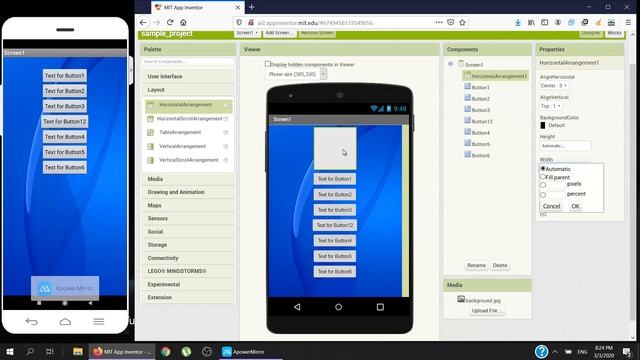
Task: Click the Upload File button
Action: point(487,311)
